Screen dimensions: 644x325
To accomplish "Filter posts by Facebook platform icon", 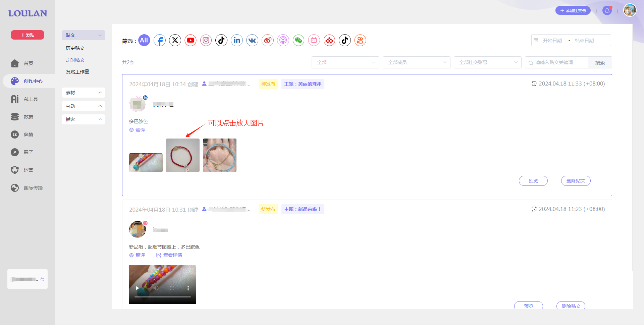I will point(160,41).
